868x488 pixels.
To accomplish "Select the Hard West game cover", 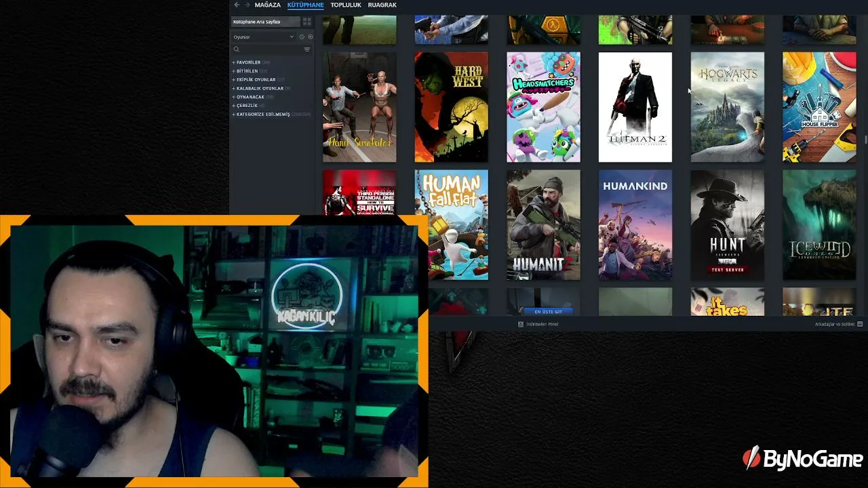I will 452,107.
